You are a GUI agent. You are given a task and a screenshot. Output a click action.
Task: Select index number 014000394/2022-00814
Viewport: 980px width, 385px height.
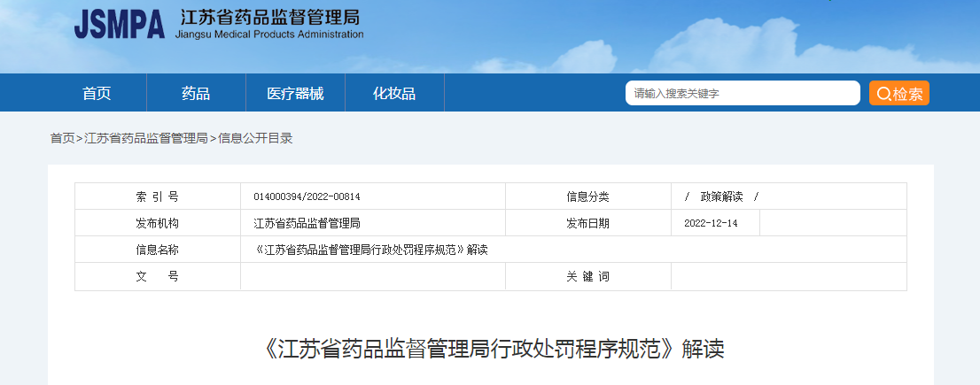[x=307, y=197]
